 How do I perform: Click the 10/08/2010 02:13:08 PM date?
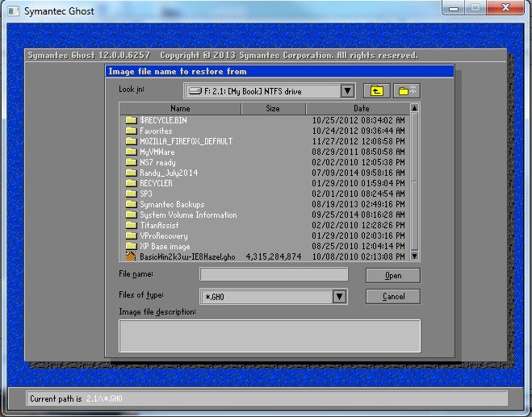coord(358,256)
